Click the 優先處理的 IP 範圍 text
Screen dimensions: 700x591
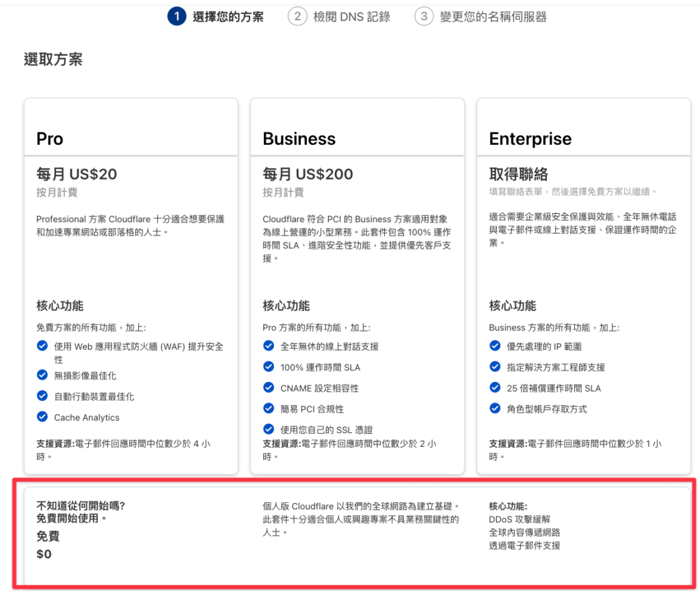(x=543, y=346)
